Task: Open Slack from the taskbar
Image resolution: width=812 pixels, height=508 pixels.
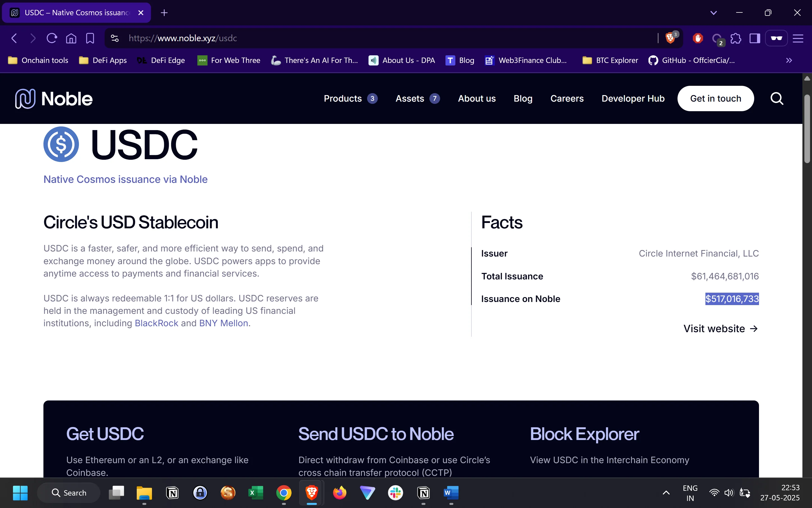Action: 396,493
